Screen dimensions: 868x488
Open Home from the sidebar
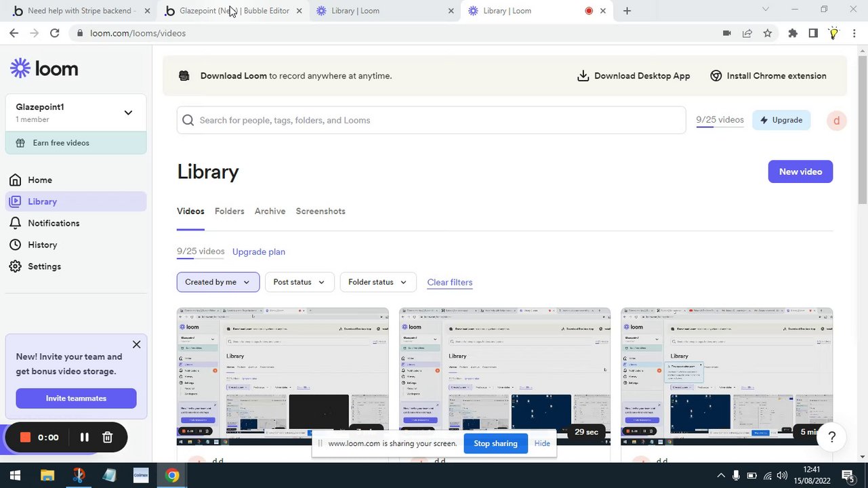click(40, 180)
